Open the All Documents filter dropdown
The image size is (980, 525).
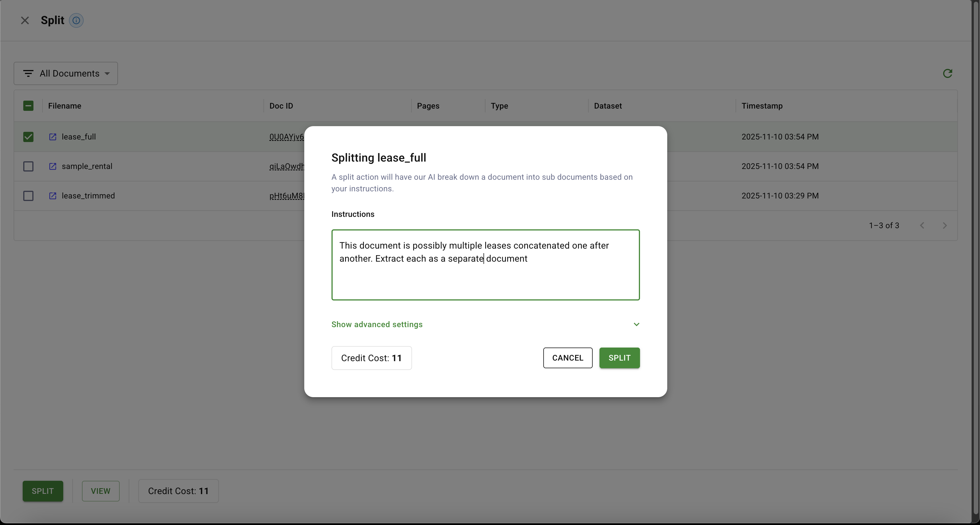[66, 73]
